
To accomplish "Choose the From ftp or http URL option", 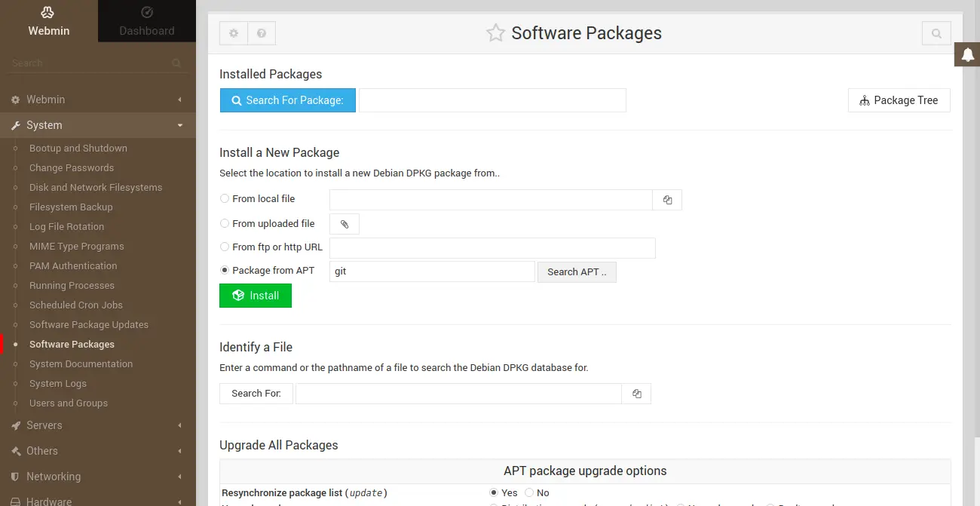I will point(225,247).
